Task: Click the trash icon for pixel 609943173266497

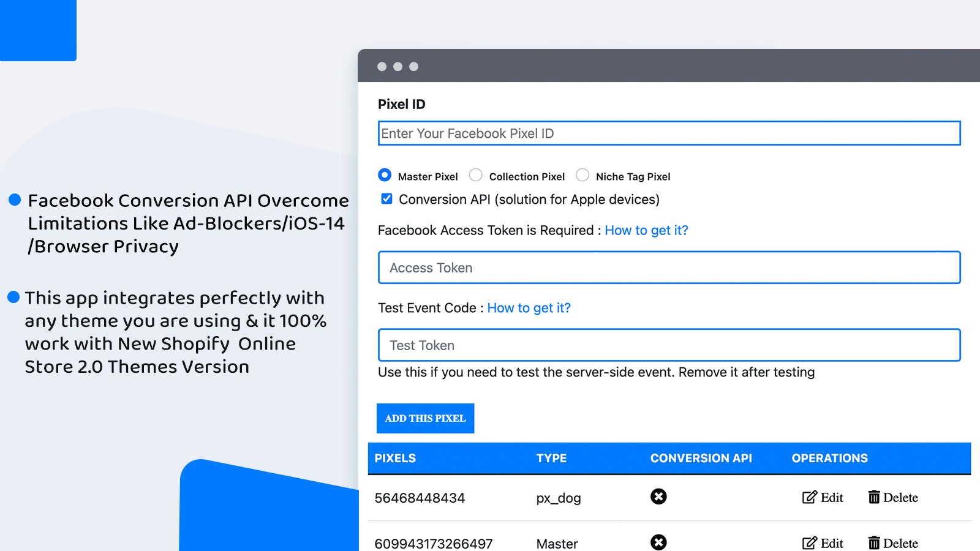Action: coord(874,542)
